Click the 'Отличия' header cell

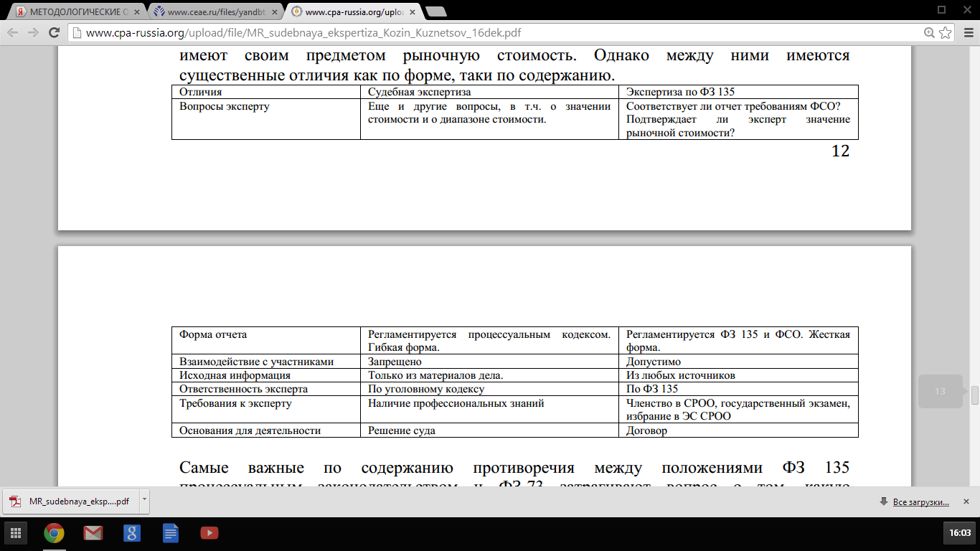[265, 92]
